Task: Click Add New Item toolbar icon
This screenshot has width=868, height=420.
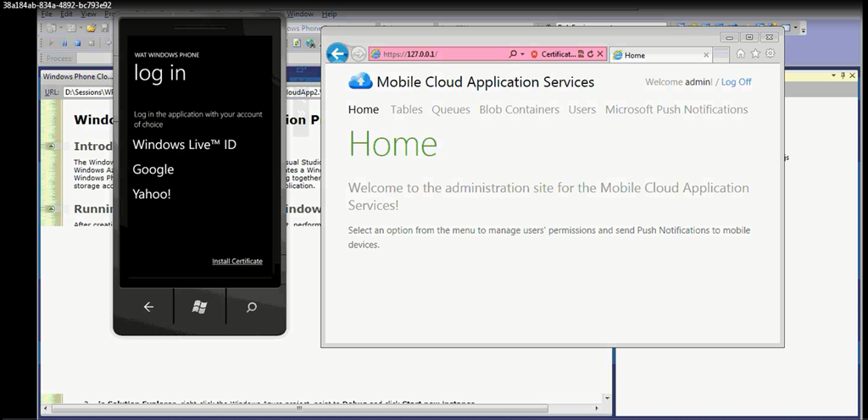Action: (71, 28)
